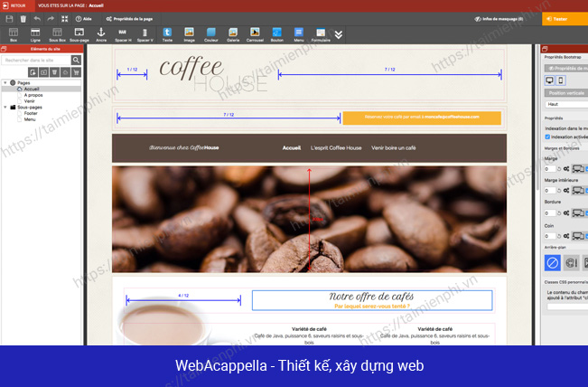Screen dimensions: 588x387
Task: Open Marge advanced settings gears
Action: [566, 169]
